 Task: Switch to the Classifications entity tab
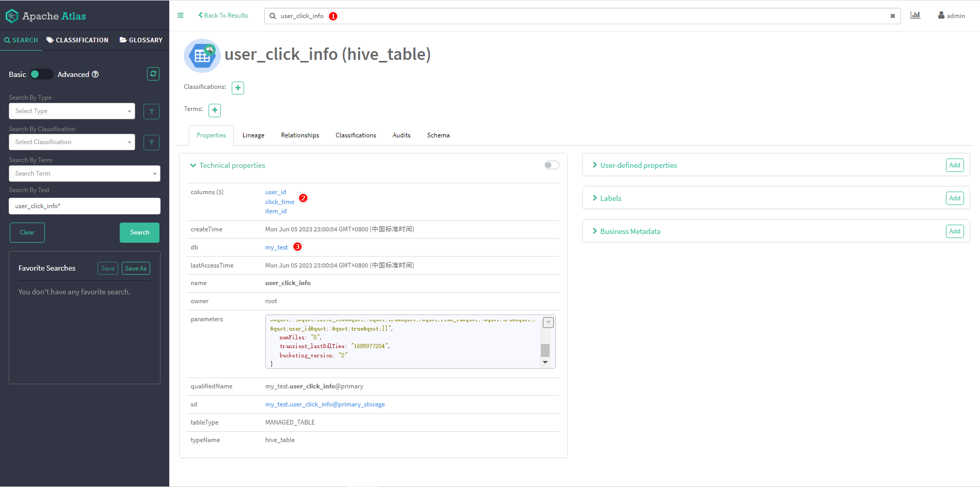[356, 135]
